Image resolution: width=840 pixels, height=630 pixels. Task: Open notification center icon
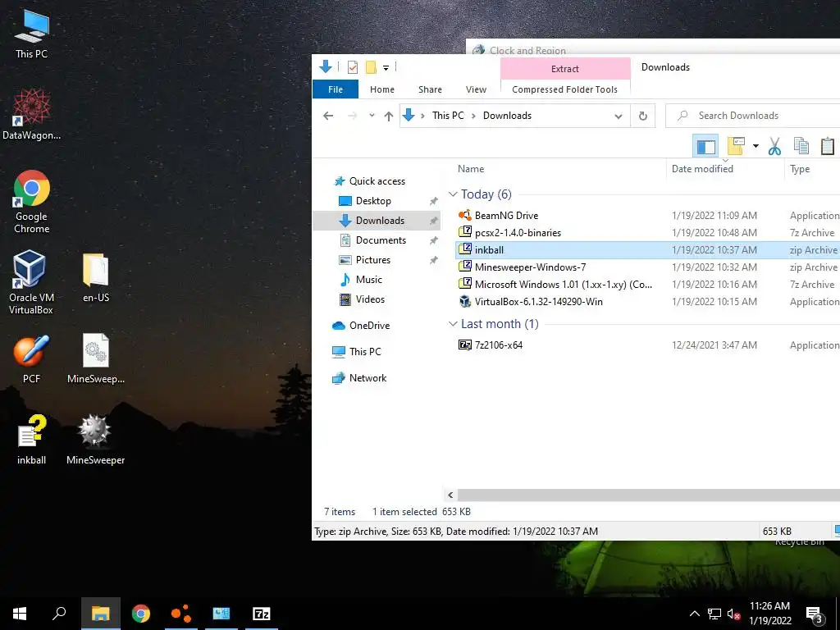(x=815, y=614)
